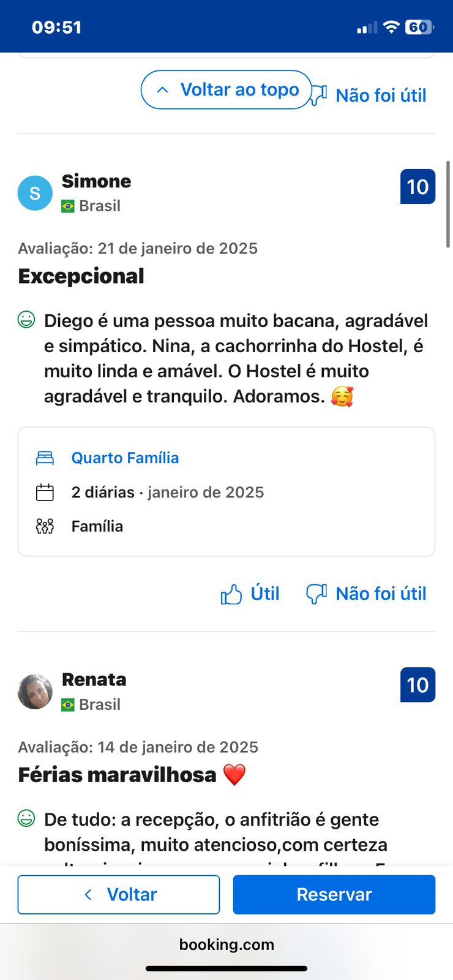Viewport: 453px width, 980px height.
Task: Mark Simone's review as Não foi útil
Action: 381,594
